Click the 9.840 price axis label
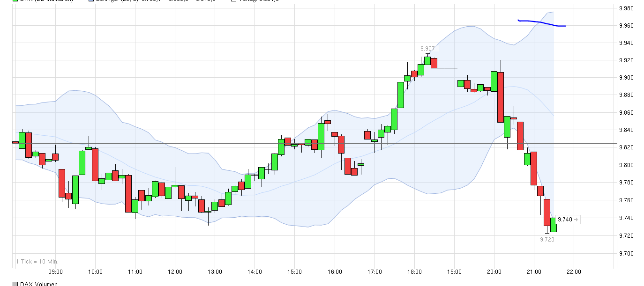This screenshot has width=644, height=286. (627, 131)
